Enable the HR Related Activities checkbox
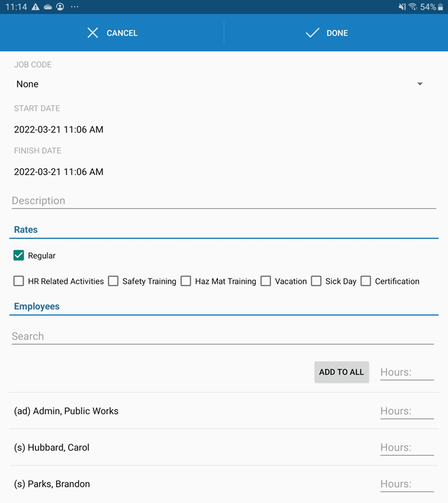 coord(19,281)
